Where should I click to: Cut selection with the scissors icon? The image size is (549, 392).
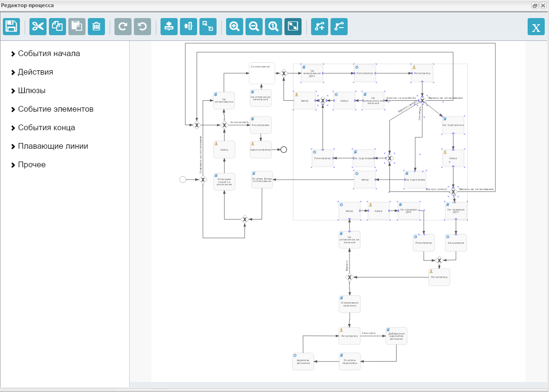[x=38, y=27]
